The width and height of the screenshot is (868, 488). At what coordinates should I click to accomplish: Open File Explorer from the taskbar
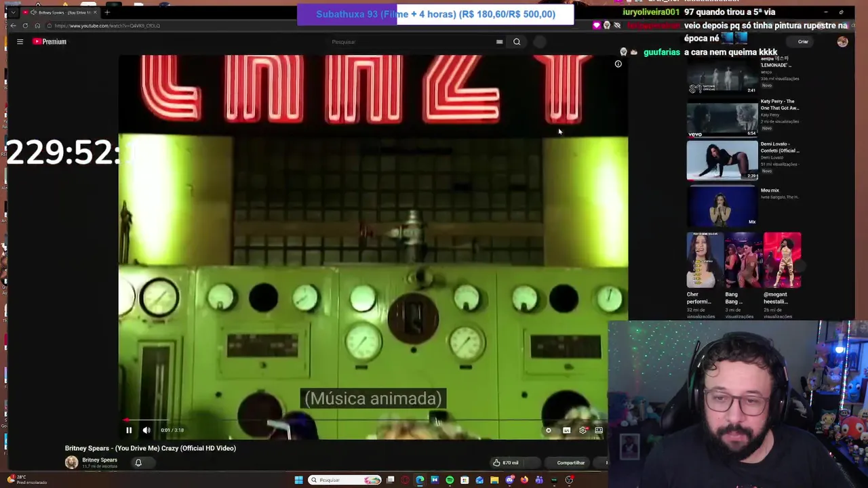[x=494, y=480]
